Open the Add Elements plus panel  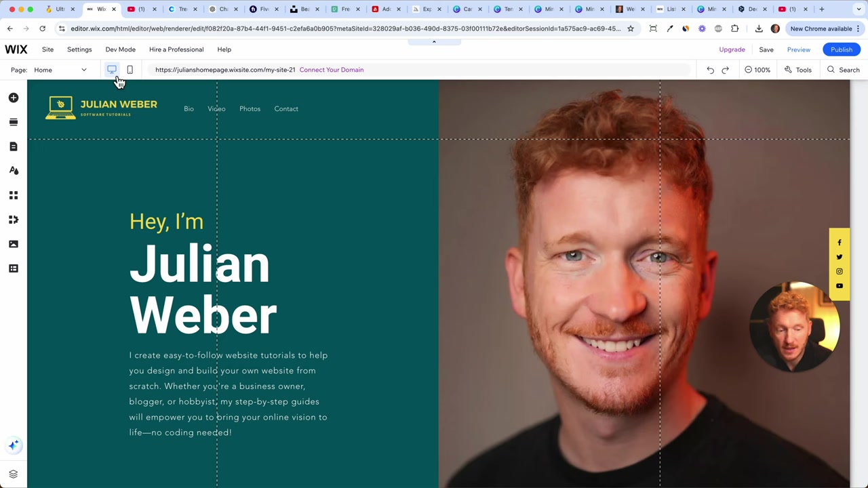pyautogui.click(x=14, y=98)
